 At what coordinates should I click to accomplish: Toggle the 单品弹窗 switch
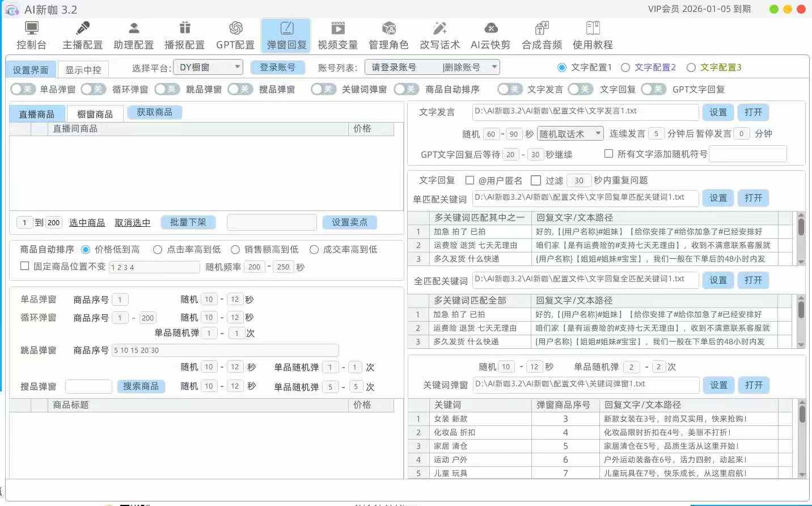[23, 89]
